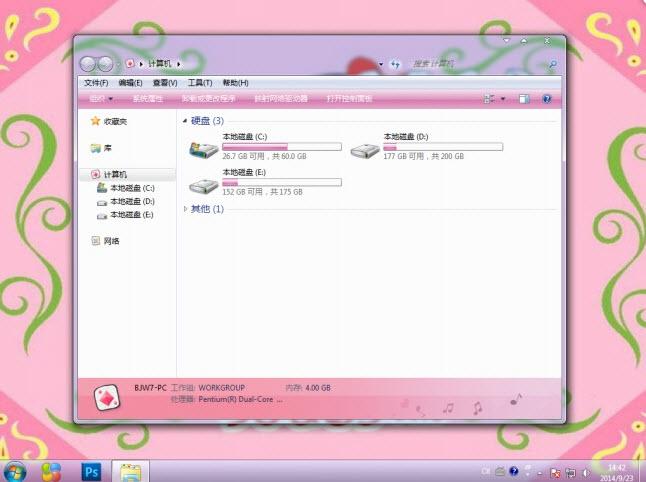Select the search magnifier icon
Screen dimensions: 646x482
coord(552,64)
